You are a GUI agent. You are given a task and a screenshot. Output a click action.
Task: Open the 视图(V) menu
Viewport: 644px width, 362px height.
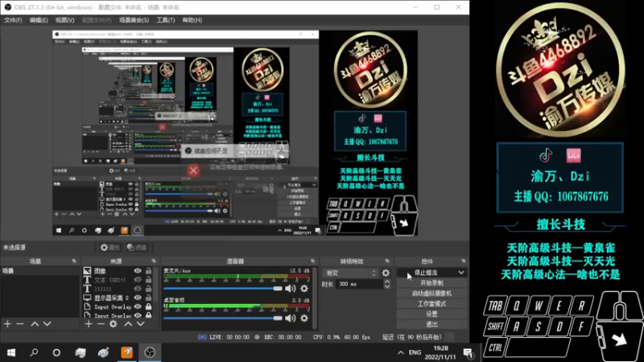click(65, 20)
